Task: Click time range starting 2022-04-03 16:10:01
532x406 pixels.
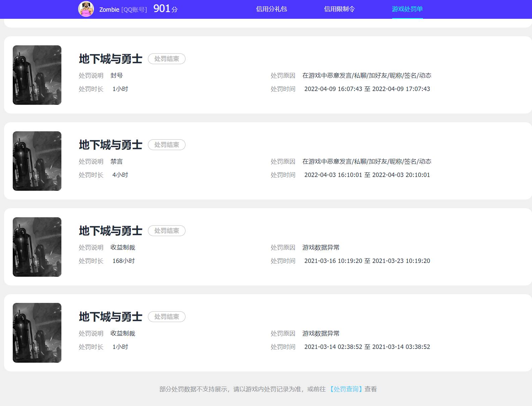Action: coord(367,175)
